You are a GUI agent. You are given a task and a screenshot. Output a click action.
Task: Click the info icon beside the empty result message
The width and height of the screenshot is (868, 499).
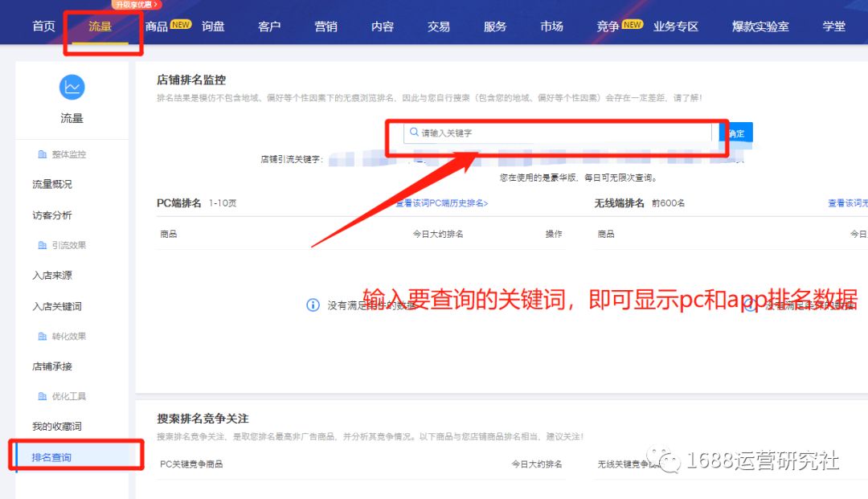pos(313,304)
